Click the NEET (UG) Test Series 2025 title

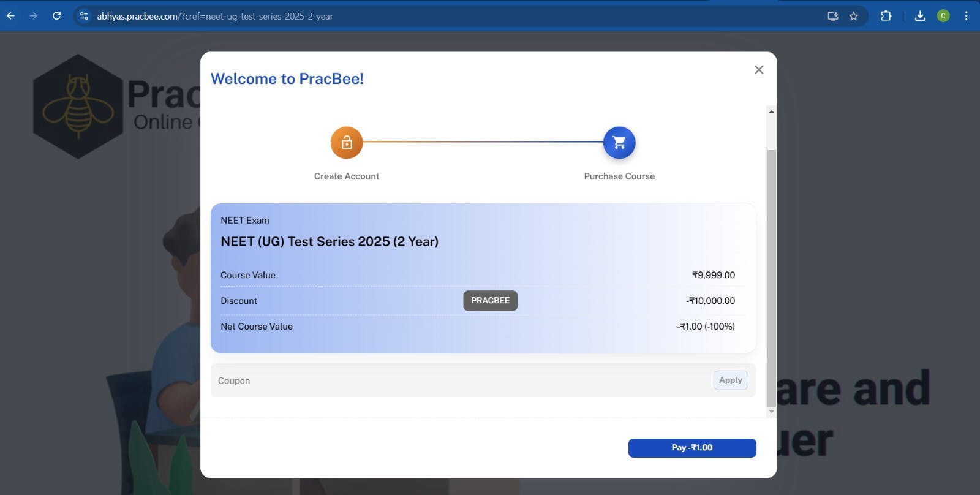click(x=330, y=241)
